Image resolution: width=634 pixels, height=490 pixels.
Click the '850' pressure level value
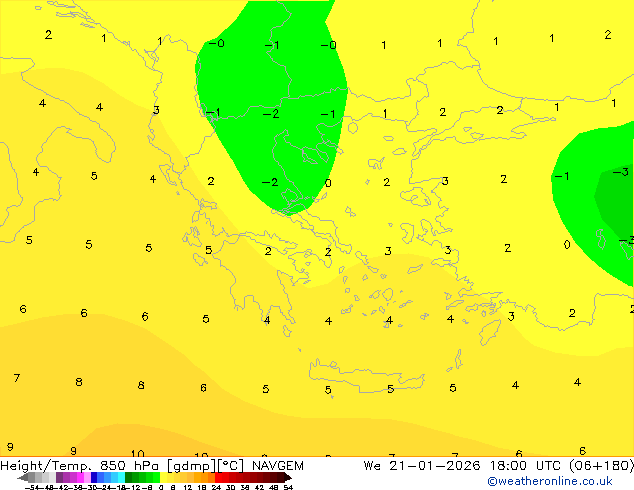(x=113, y=466)
